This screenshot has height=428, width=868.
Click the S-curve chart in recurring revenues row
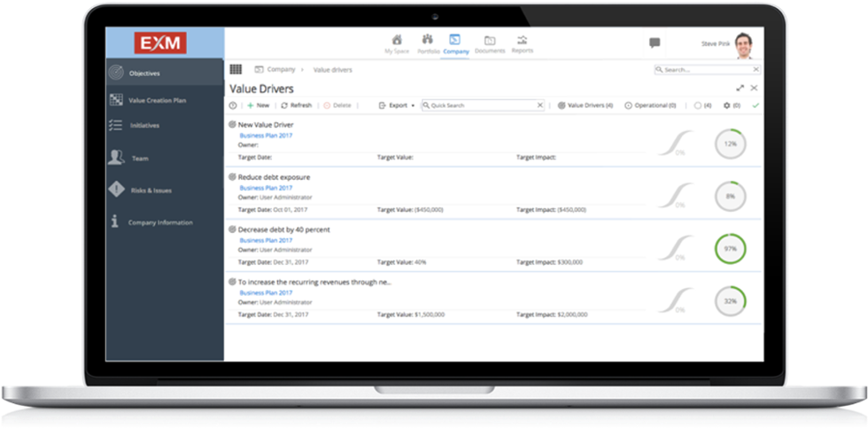pyautogui.click(x=675, y=300)
